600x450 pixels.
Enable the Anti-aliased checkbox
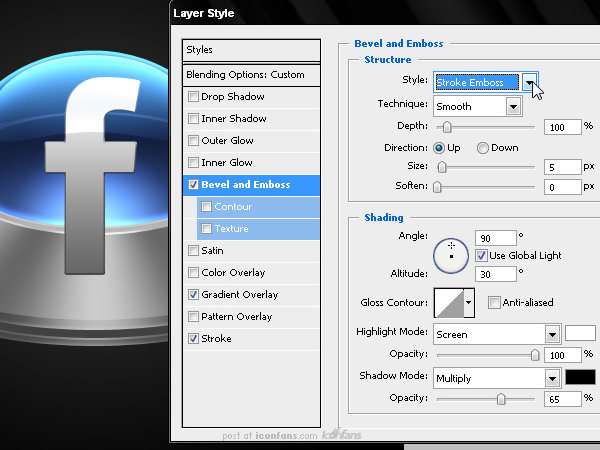coord(494,302)
